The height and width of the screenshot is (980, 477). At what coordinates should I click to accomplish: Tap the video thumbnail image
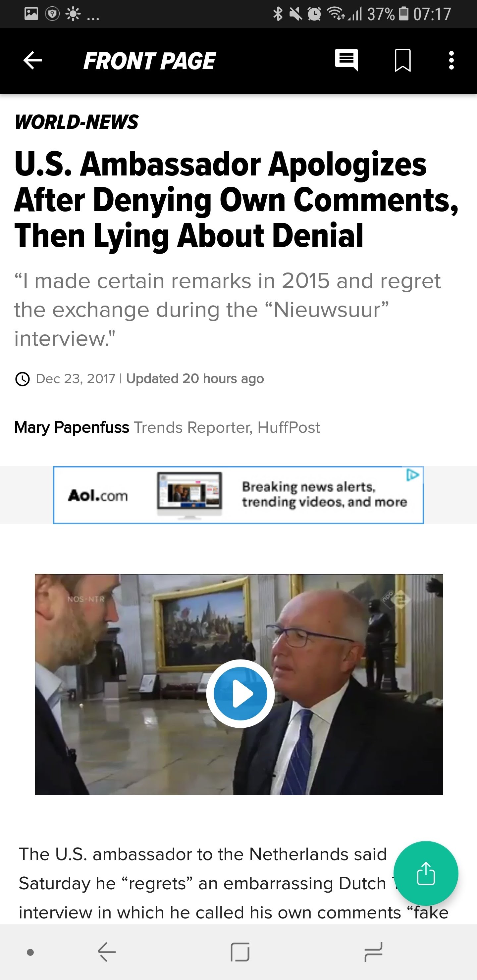(239, 684)
